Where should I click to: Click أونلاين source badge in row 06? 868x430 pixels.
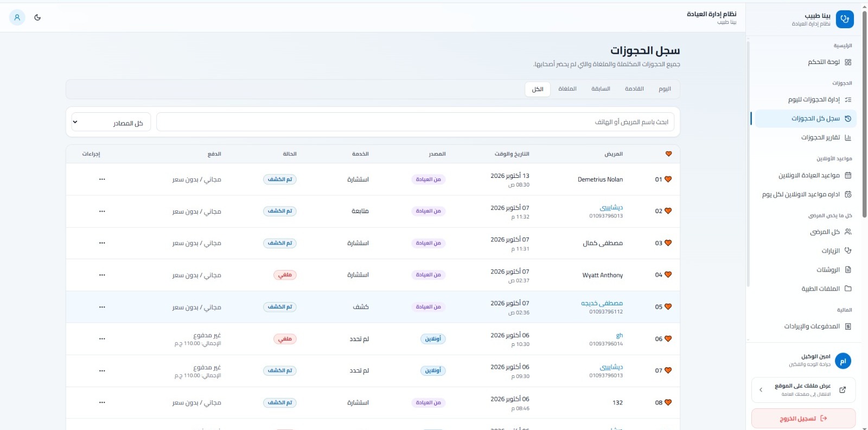[x=433, y=339]
